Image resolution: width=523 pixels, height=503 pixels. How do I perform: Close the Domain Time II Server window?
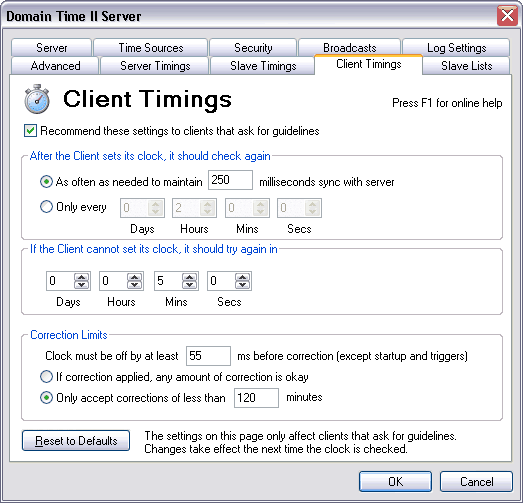(507, 15)
